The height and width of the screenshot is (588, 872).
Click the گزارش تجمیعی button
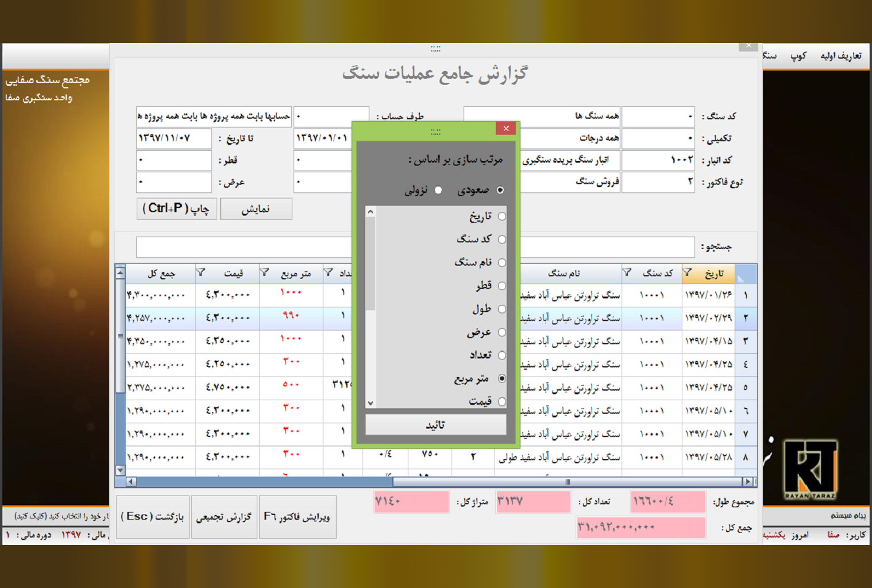click(x=224, y=517)
